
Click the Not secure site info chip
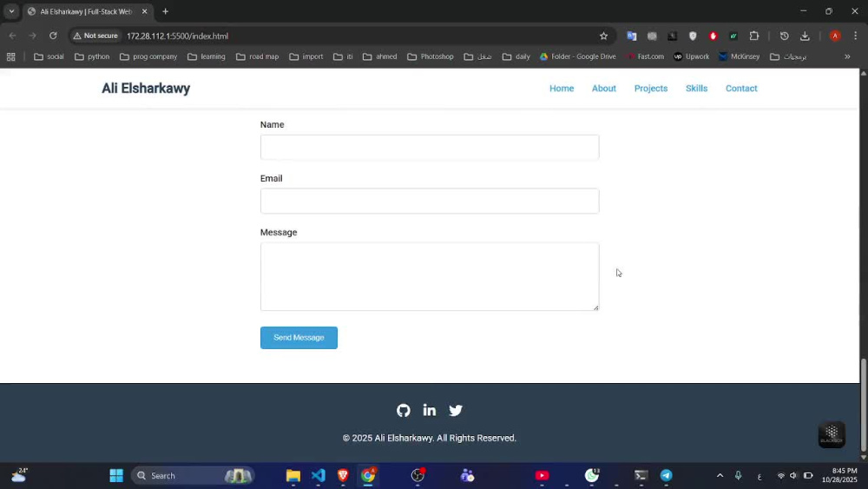coord(95,36)
